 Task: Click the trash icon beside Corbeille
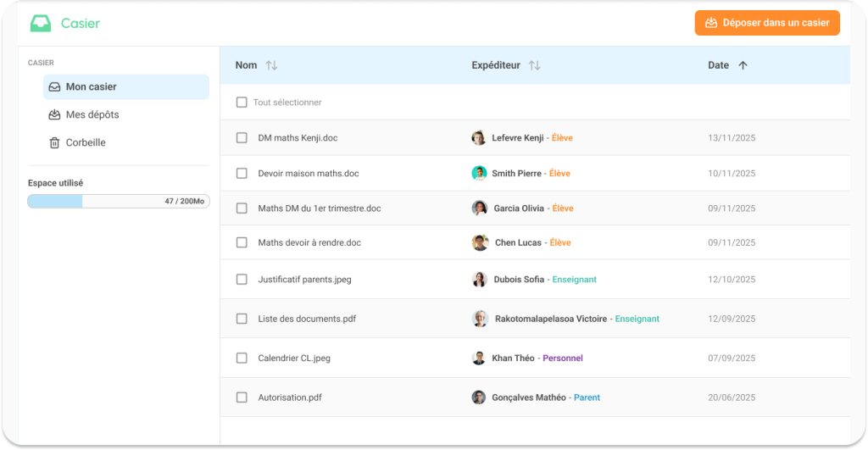point(54,142)
